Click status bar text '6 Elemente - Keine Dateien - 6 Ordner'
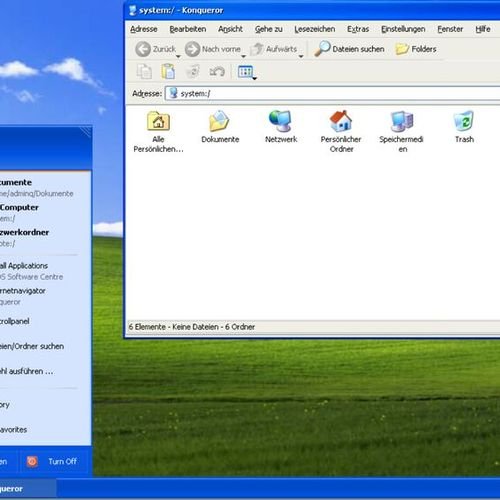Viewport: 500px width, 500px height. (x=192, y=327)
